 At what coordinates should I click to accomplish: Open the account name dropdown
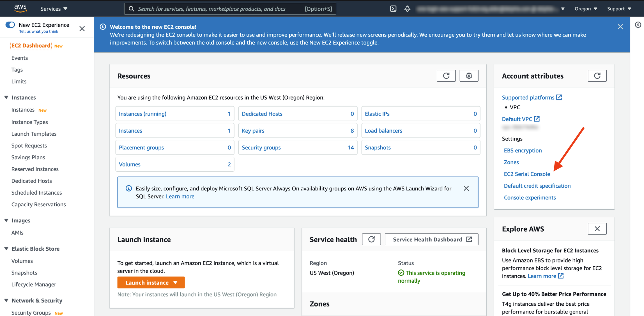491,9
